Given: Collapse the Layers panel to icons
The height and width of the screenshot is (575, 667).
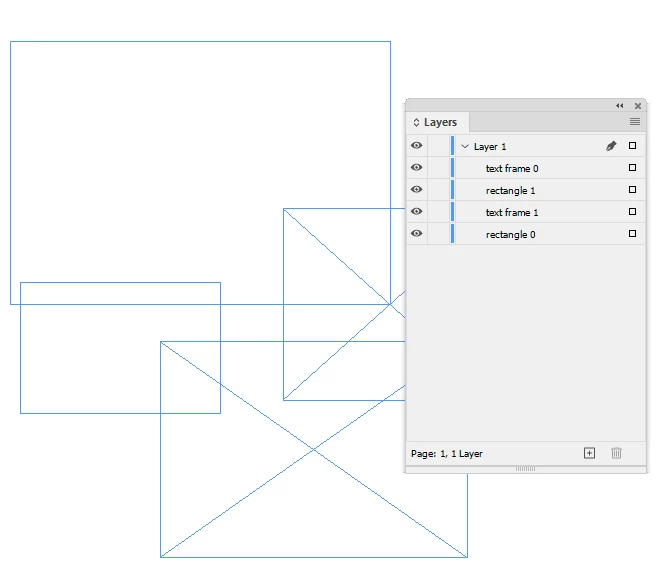Looking at the screenshot, I should point(620,106).
